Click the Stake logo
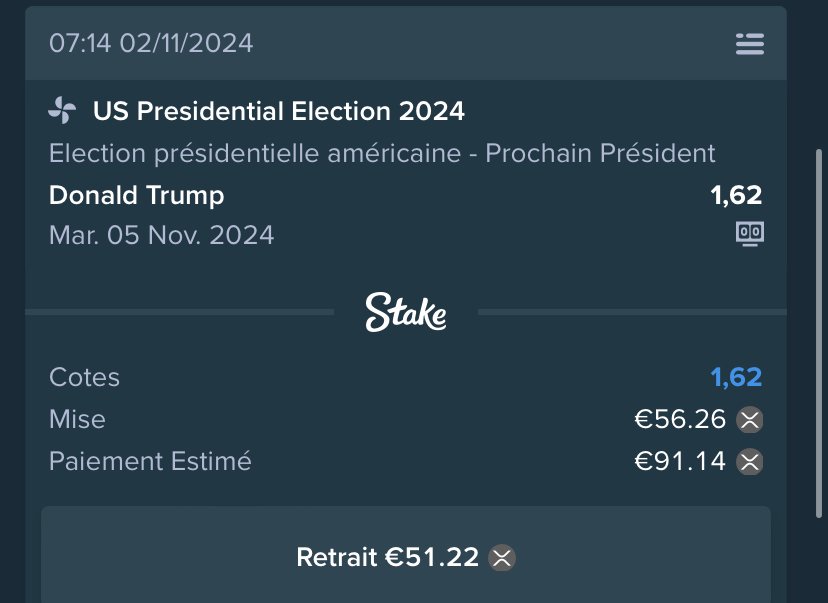828x603 pixels. click(406, 312)
